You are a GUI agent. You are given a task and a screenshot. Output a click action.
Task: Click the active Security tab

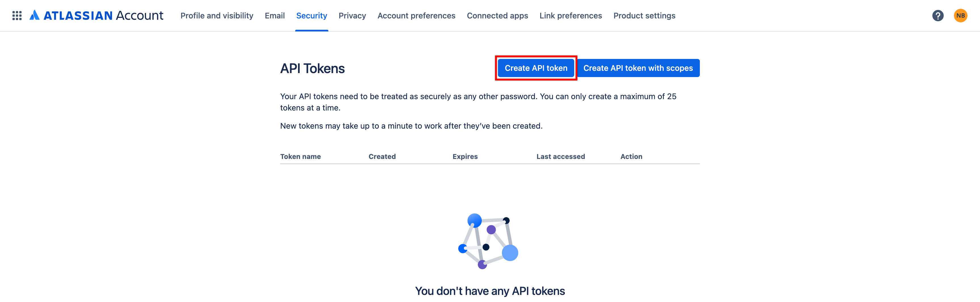click(x=312, y=16)
